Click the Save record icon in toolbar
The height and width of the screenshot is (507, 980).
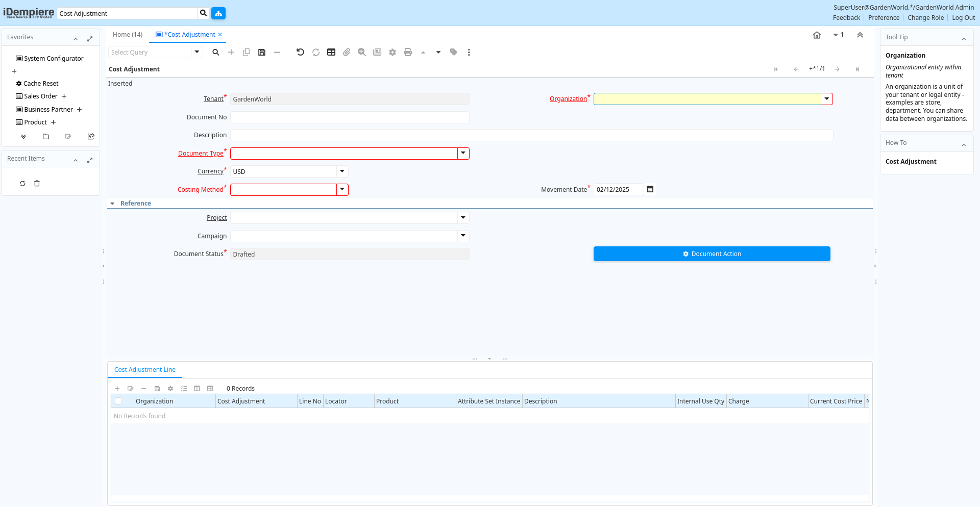click(x=262, y=53)
